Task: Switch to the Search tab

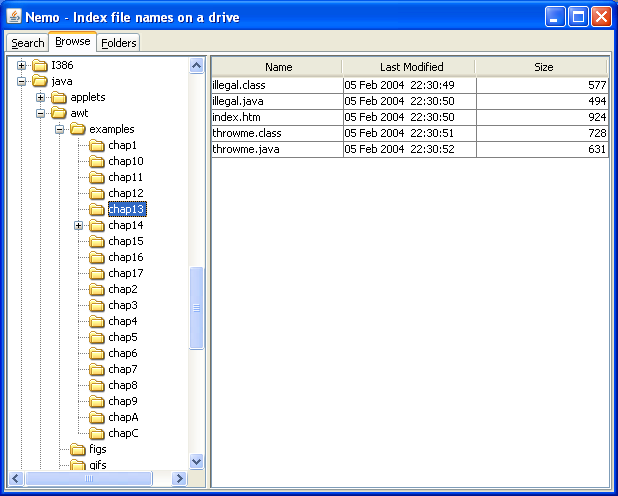Action: [27, 43]
